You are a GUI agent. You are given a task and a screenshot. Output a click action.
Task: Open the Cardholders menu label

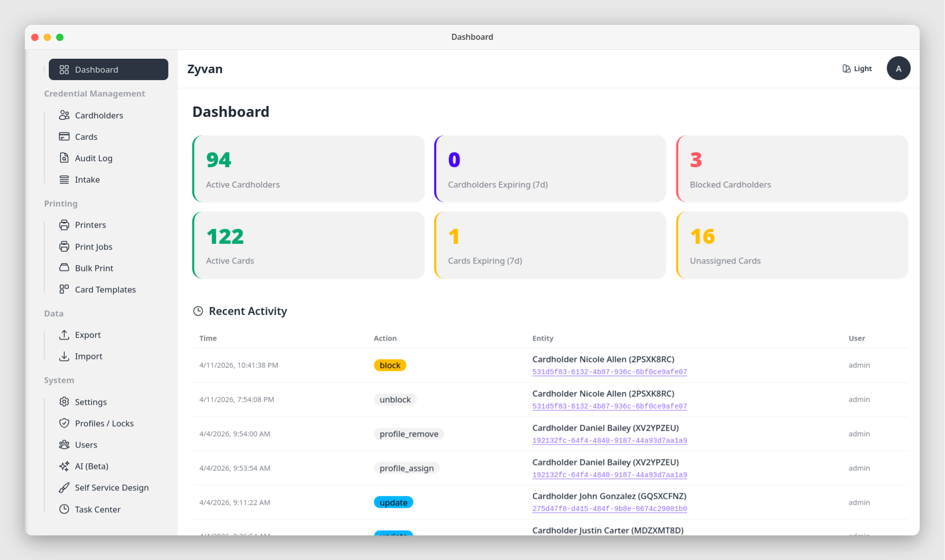99,115
